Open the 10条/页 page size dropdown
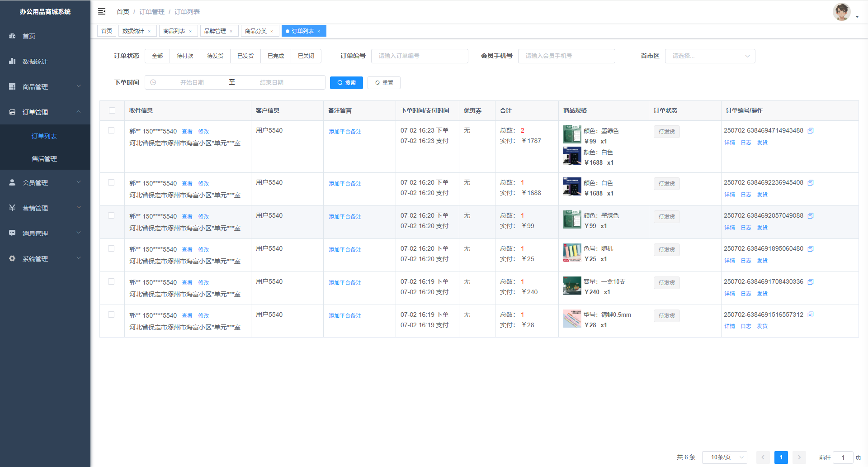Image resolution: width=868 pixels, height=467 pixels. pos(724,457)
